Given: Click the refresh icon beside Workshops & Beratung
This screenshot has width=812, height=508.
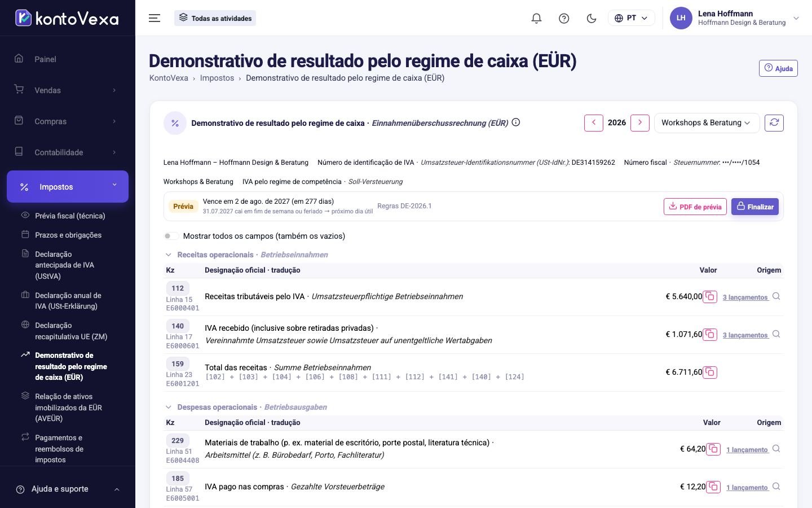Looking at the screenshot, I should tap(774, 122).
